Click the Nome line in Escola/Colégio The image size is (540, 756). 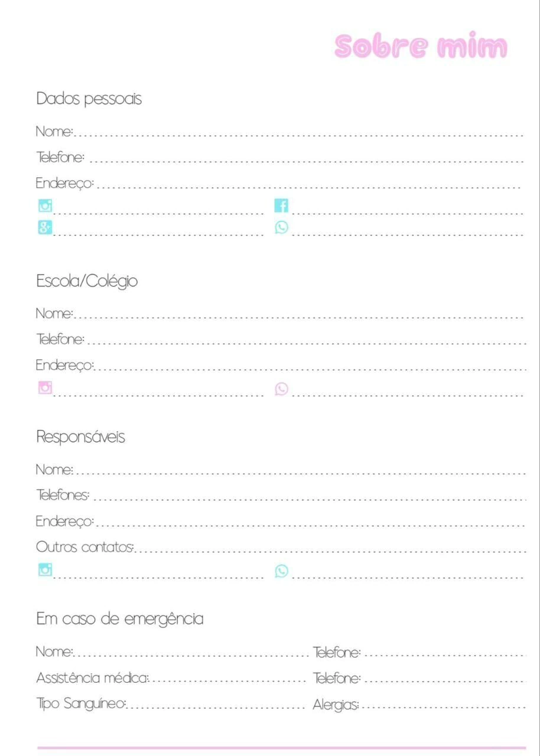279,314
